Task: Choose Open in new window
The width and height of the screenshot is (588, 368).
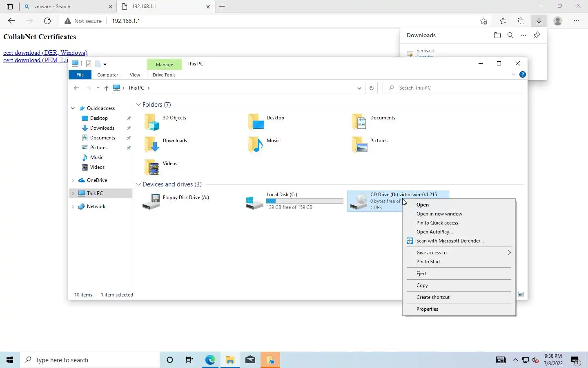Action: [x=459, y=214]
